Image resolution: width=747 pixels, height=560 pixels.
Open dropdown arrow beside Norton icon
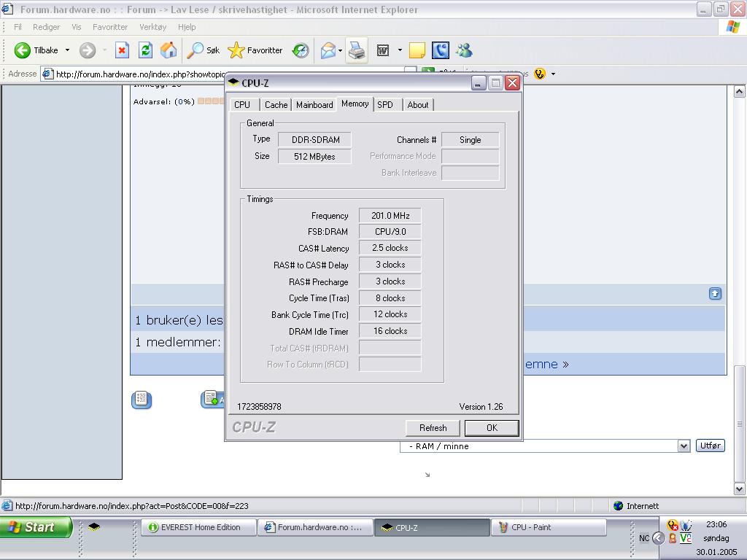pyautogui.click(x=553, y=74)
